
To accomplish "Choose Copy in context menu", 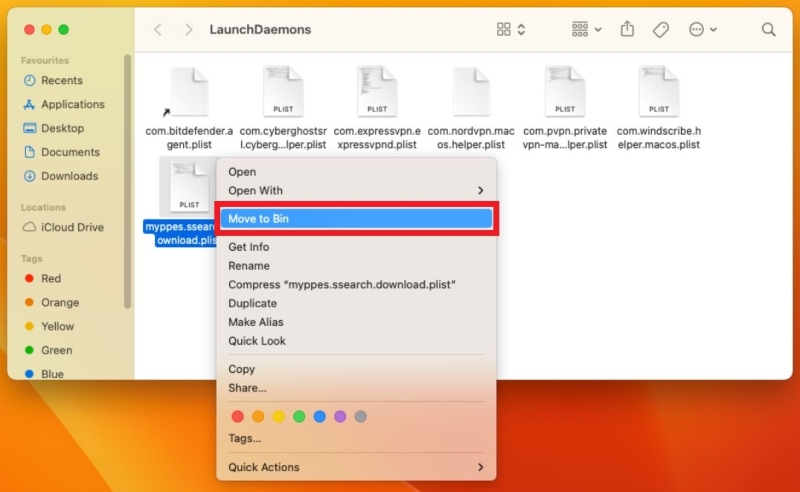I will [356, 369].
